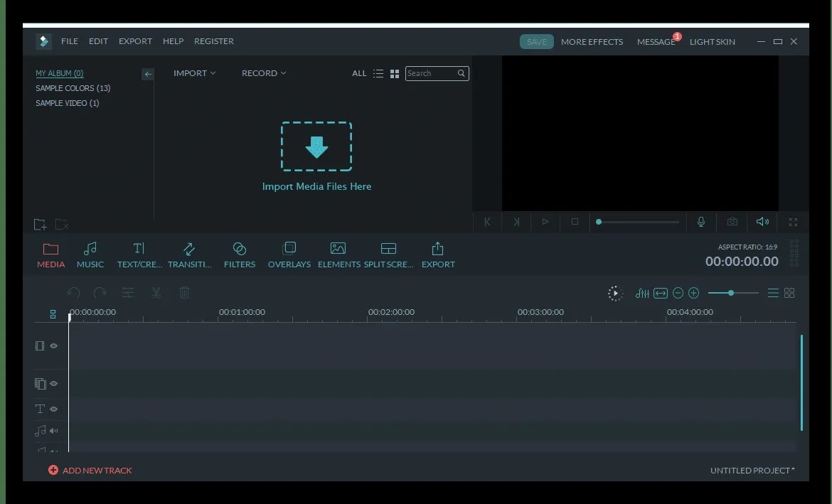Toggle visibility of text track
The height and width of the screenshot is (504, 832).
53,409
